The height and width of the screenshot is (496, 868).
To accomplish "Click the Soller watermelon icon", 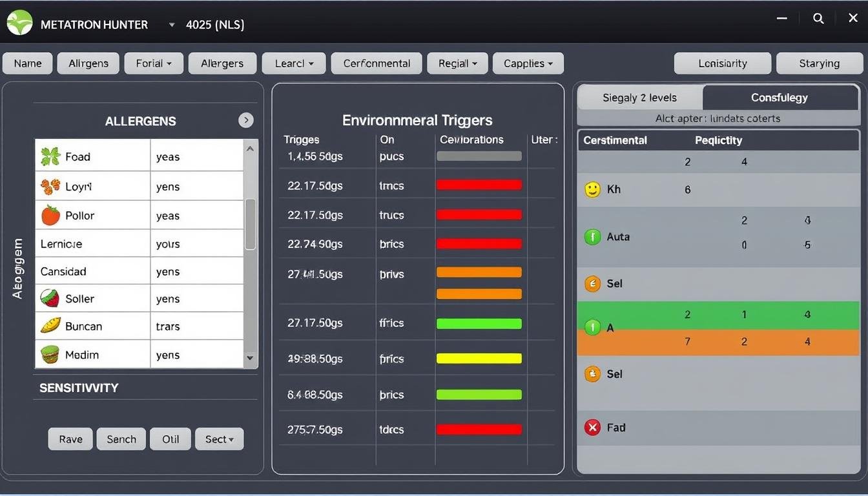I will [x=50, y=298].
